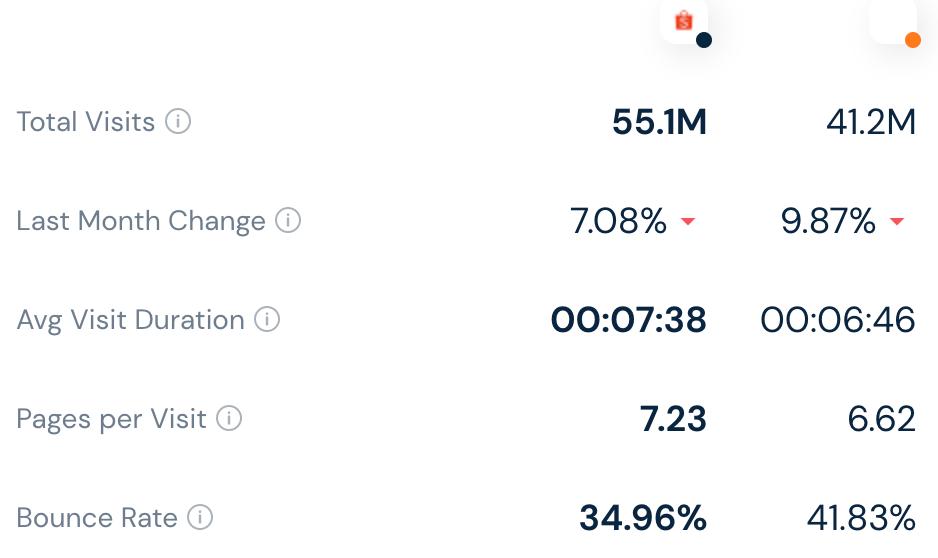Image resolution: width=938 pixels, height=558 pixels.
Task: Click the Bounce Rate label
Action: [97, 518]
